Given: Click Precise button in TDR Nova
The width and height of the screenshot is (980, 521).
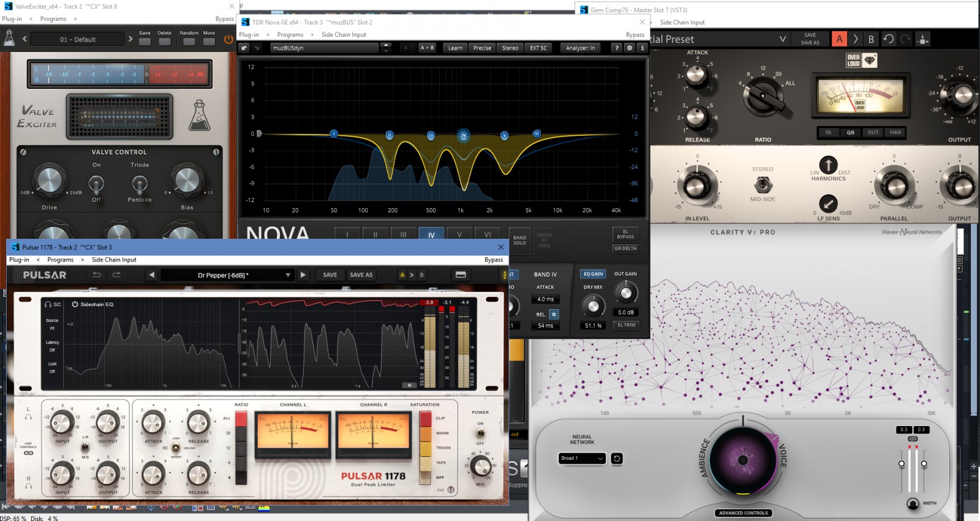Looking at the screenshot, I should pyautogui.click(x=482, y=48).
